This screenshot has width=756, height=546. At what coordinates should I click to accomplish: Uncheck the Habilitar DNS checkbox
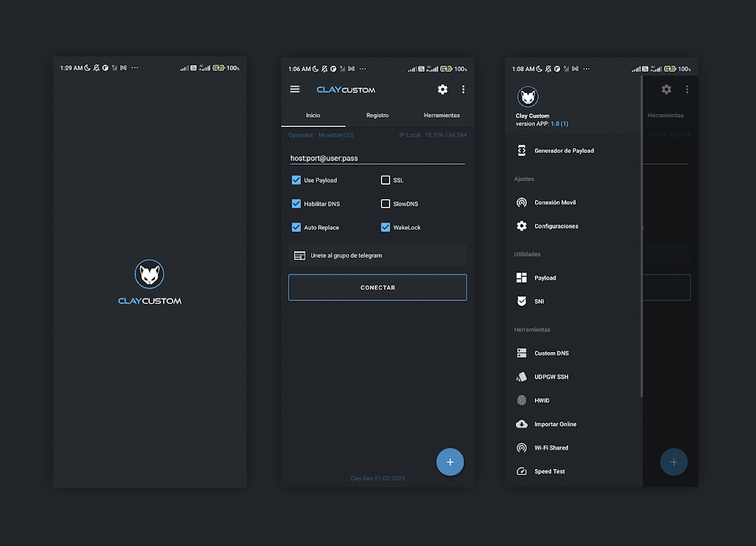296,203
